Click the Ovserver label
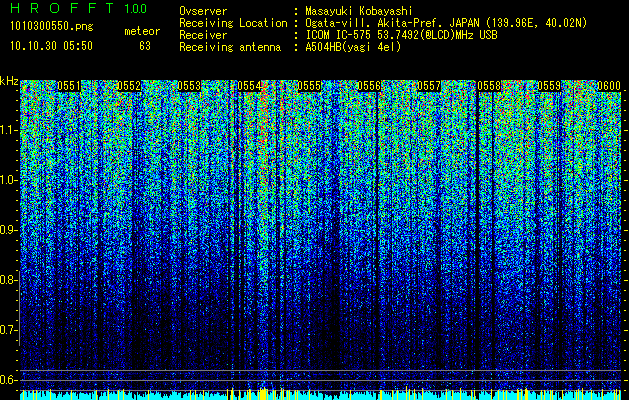The height and width of the screenshot is (400, 629). pyautogui.click(x=203, y=11)
